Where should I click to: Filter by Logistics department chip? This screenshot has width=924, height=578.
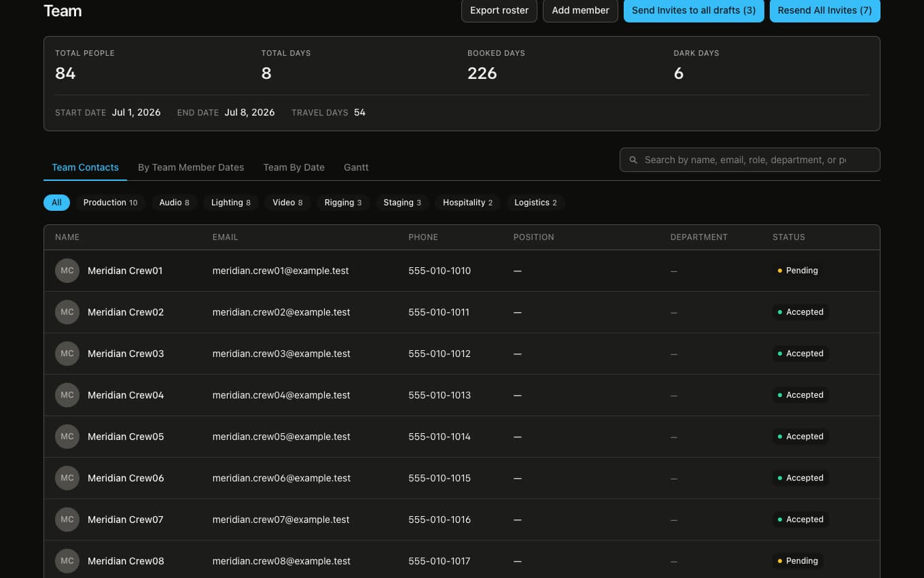click(x=535, y=203)
